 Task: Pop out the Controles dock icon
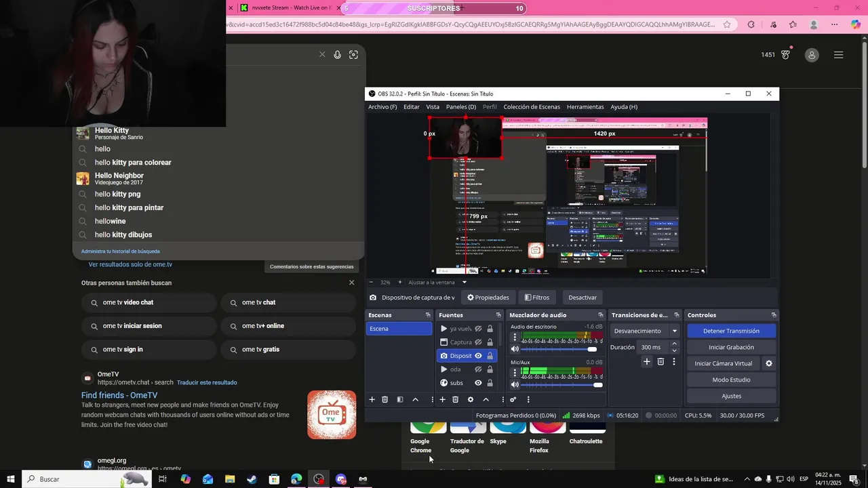click(774, 315)
